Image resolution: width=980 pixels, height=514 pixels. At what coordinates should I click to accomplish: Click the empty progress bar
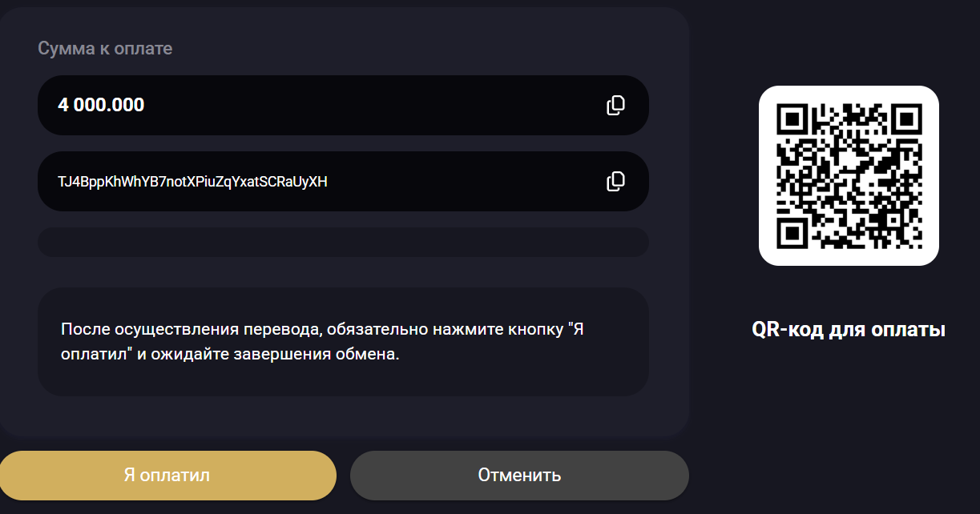pos(343,242)
